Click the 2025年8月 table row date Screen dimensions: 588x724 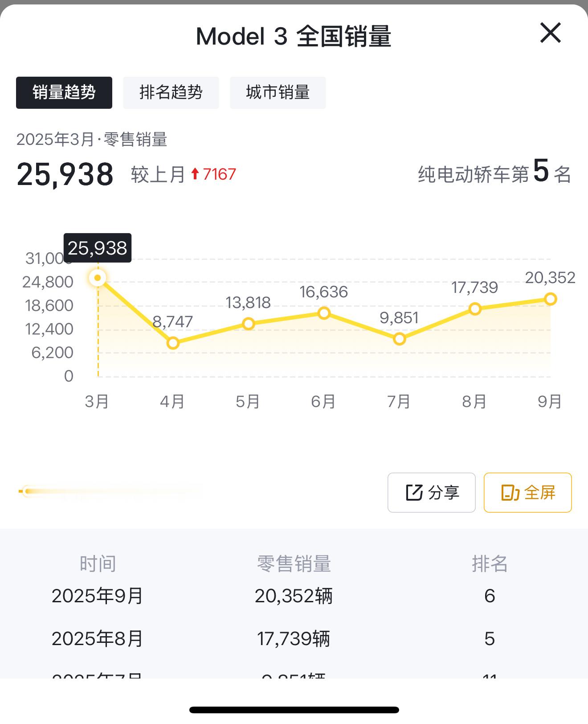[x=98, y=639]
